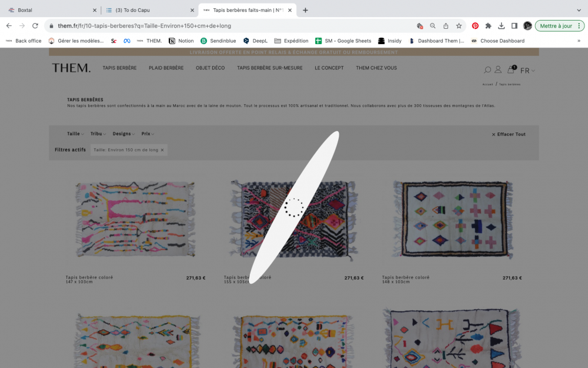Click the Accueil breadcrumb link
This screenshot has height=368, width=588.
(x=487, y=84)
